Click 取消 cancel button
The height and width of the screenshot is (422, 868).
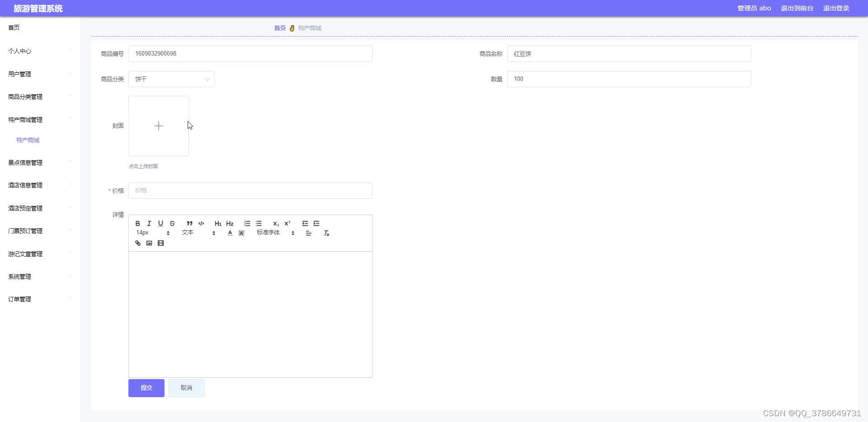186,388
